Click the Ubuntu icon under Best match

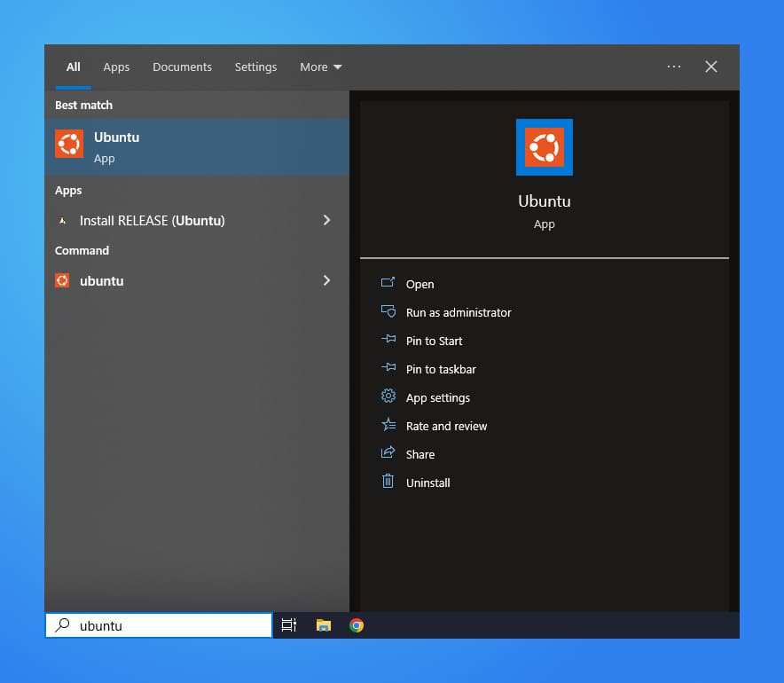68,143
